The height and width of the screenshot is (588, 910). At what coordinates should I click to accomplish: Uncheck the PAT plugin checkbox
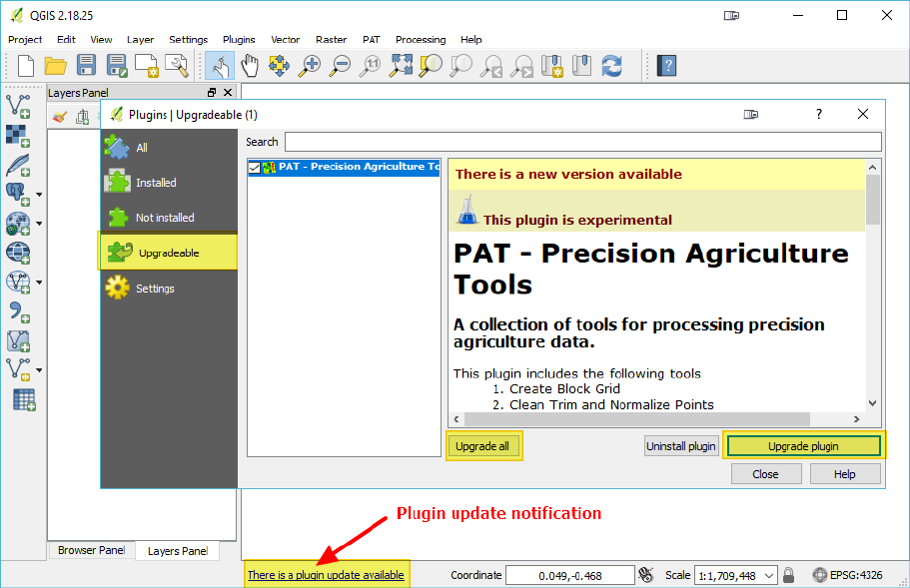(x=254, y=168)
